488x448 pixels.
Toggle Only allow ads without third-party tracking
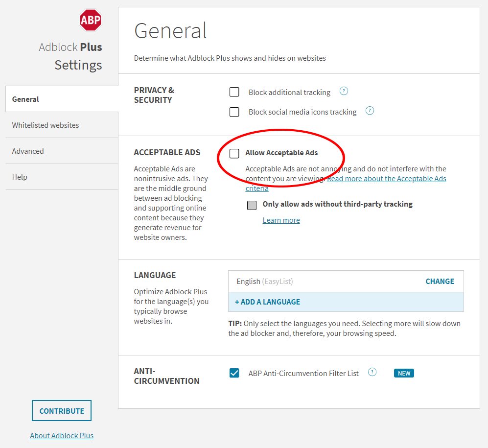tap(252, 205)
